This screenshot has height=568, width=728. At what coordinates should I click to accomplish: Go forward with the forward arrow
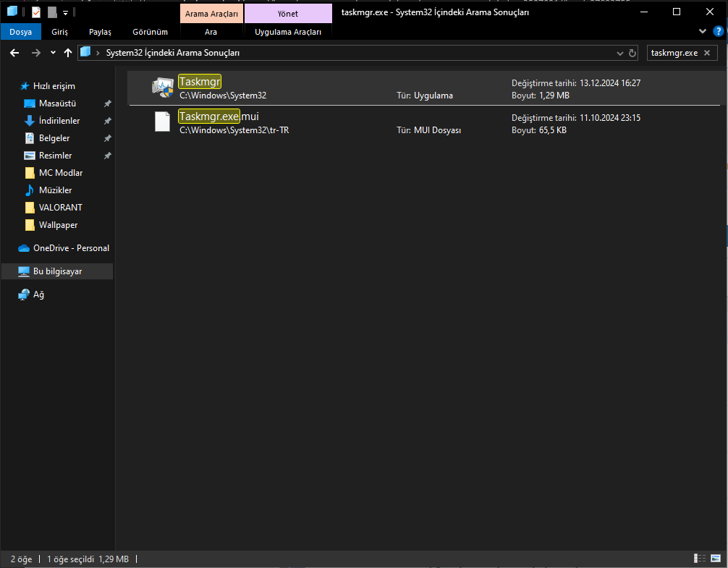tap(35, 53)
